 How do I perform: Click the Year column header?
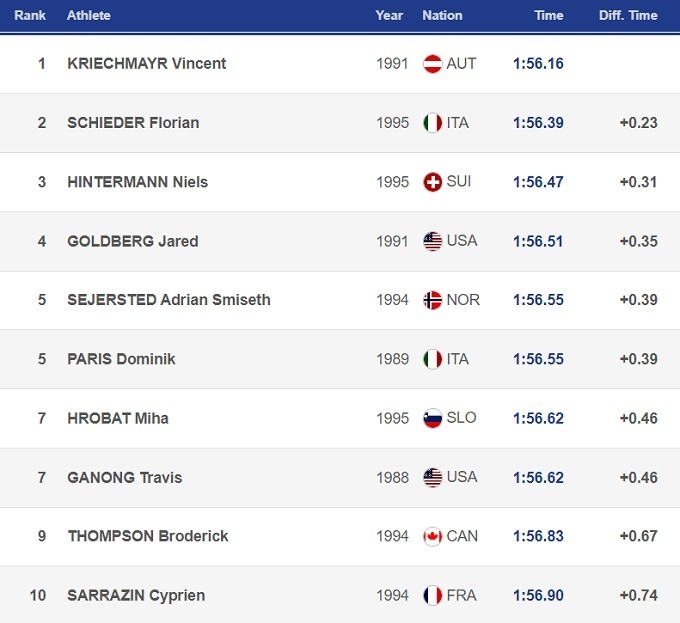click(389, 16)
